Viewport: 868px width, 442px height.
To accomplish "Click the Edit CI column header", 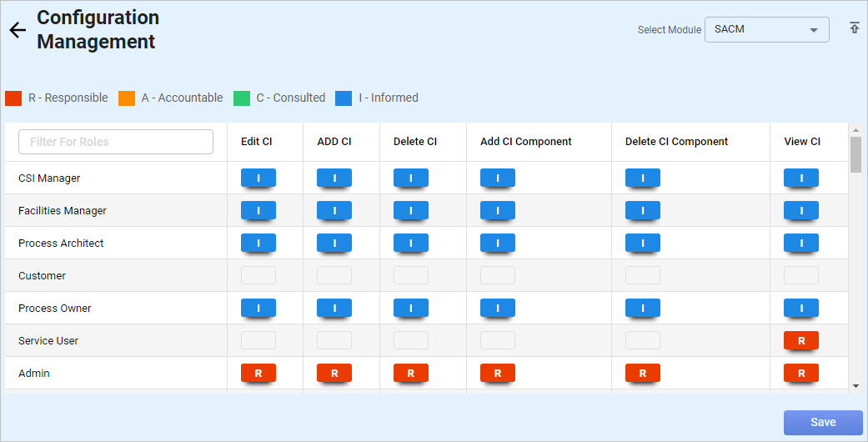I will point(257,142).
